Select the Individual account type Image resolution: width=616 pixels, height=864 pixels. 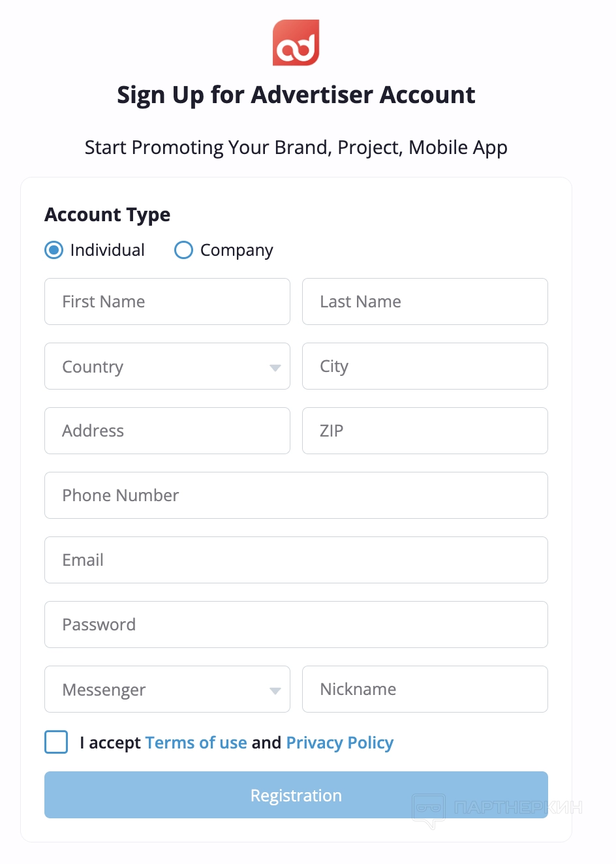54,250
